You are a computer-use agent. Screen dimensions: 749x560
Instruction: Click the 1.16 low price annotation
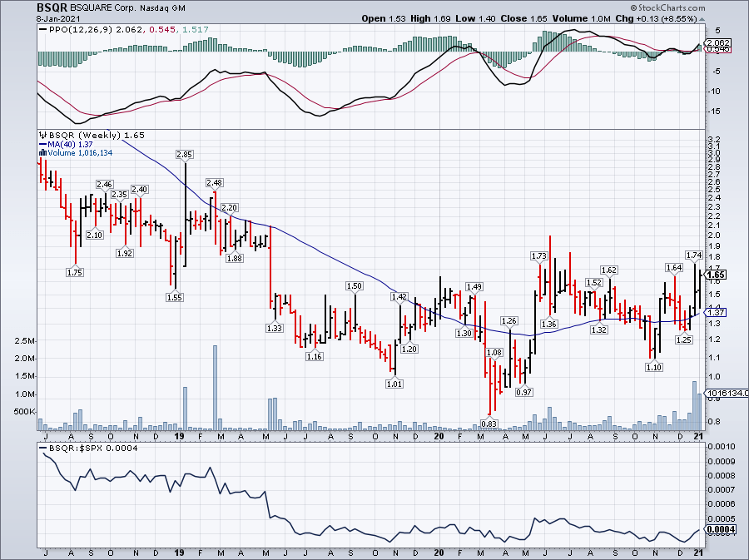pyautogui.click(x=315, y=357)
